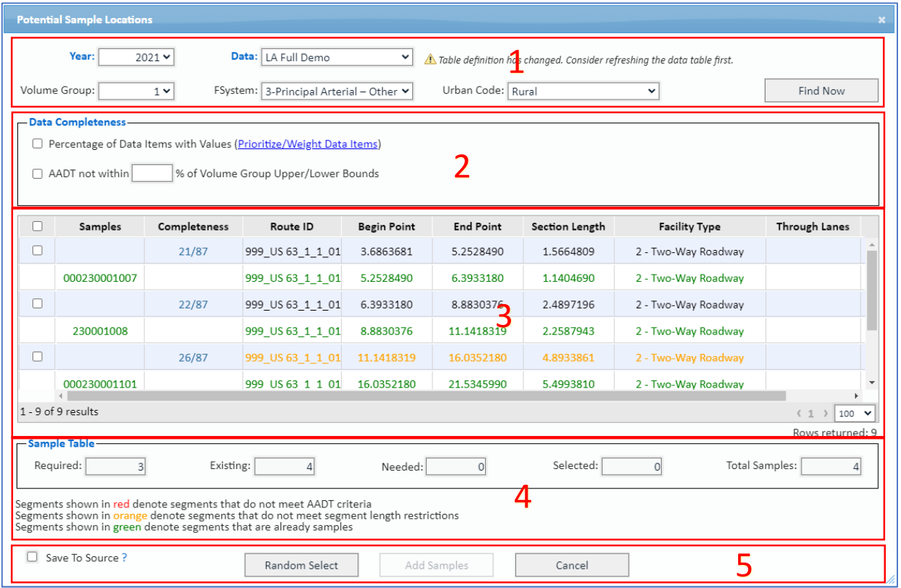901x588 pixels.
Task: Enable Percentage of Data Items with Values
Action: click(37, 144)
